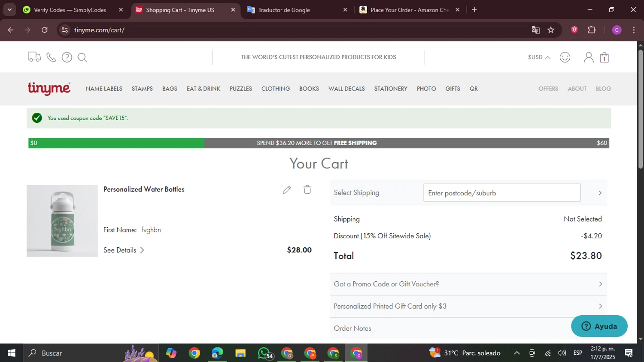The image size is (644, 362).
Task: Click the delivery truck icon in header
Action: pos(34,57)
